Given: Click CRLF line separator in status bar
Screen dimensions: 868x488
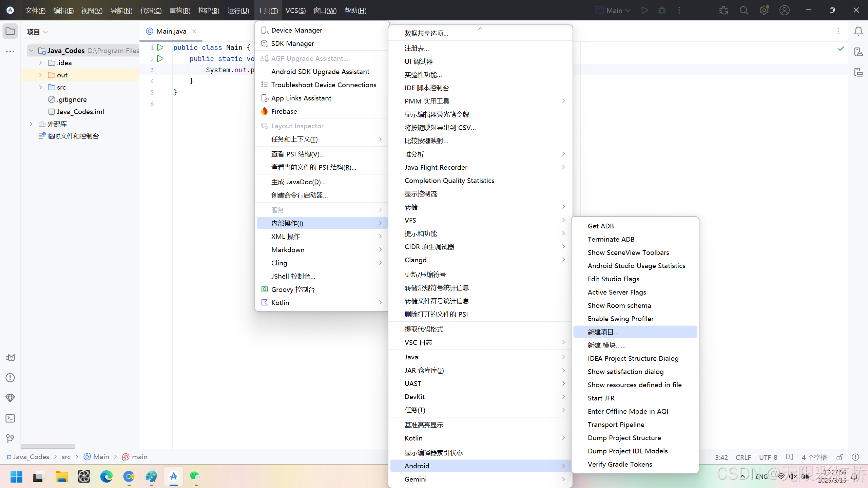Looking at the screenshot, I should coord(743,457).
